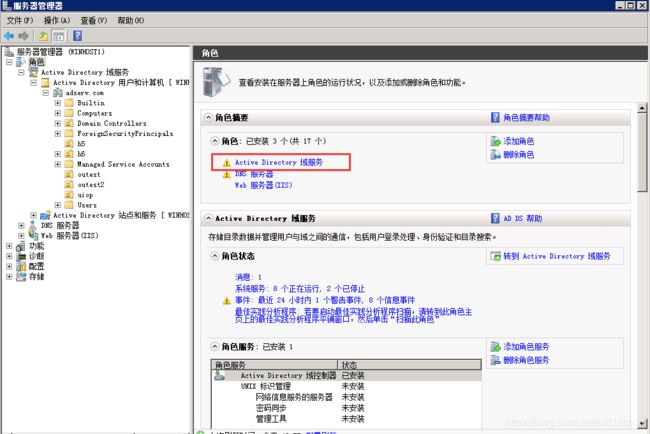
Task: Click the 状态 column header
Action: (x=410, y=365)
